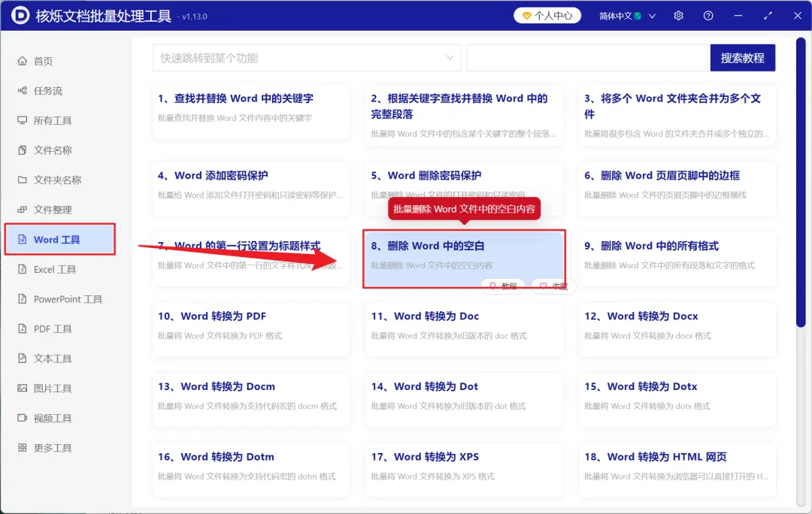Open card 8 删除 Word 中的空白

coord(464,259)
